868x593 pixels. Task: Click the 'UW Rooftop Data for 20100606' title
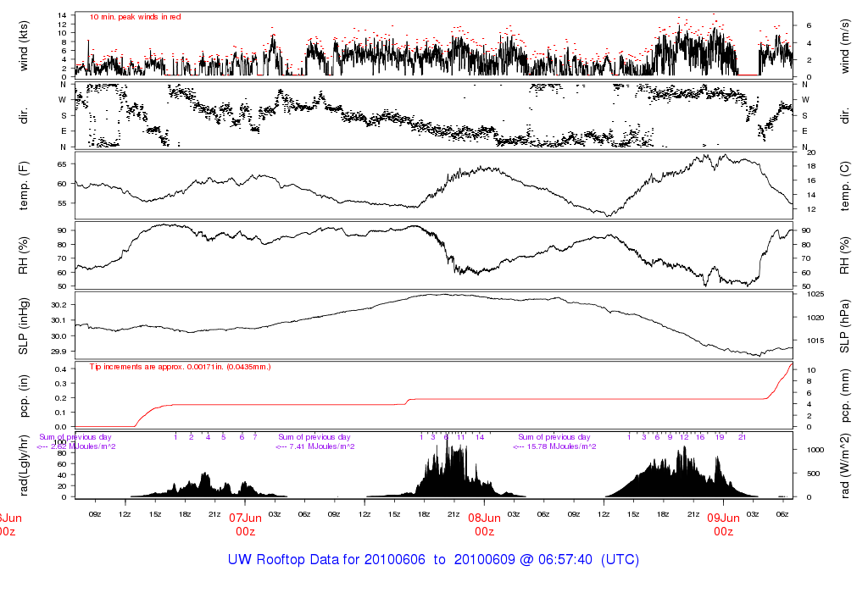pos(326,560)
